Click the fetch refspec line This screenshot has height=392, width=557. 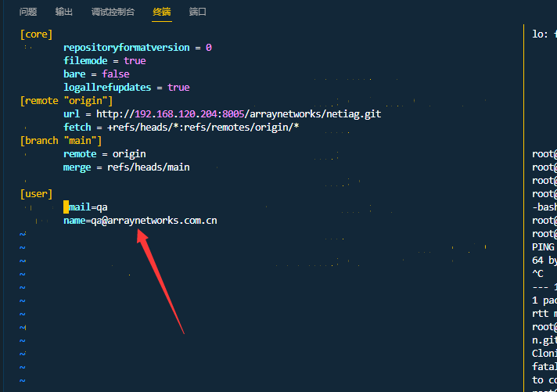pyautogui.click(x=181, y=128)
